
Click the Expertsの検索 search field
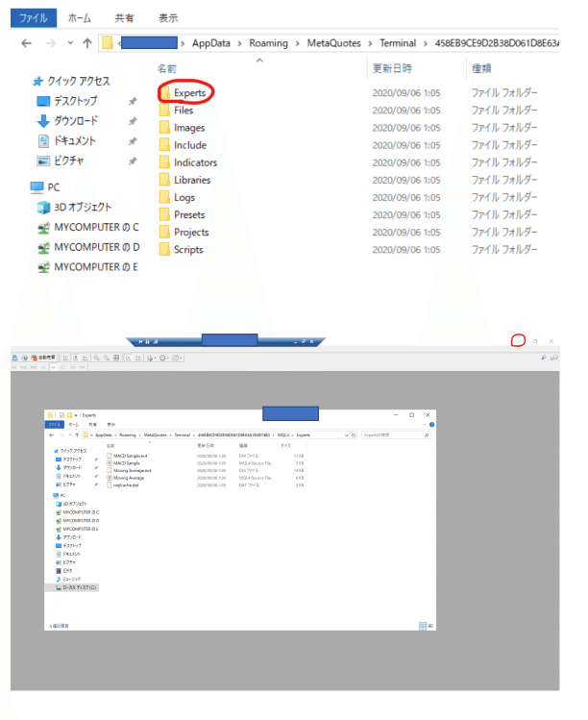tap(396, 434)
